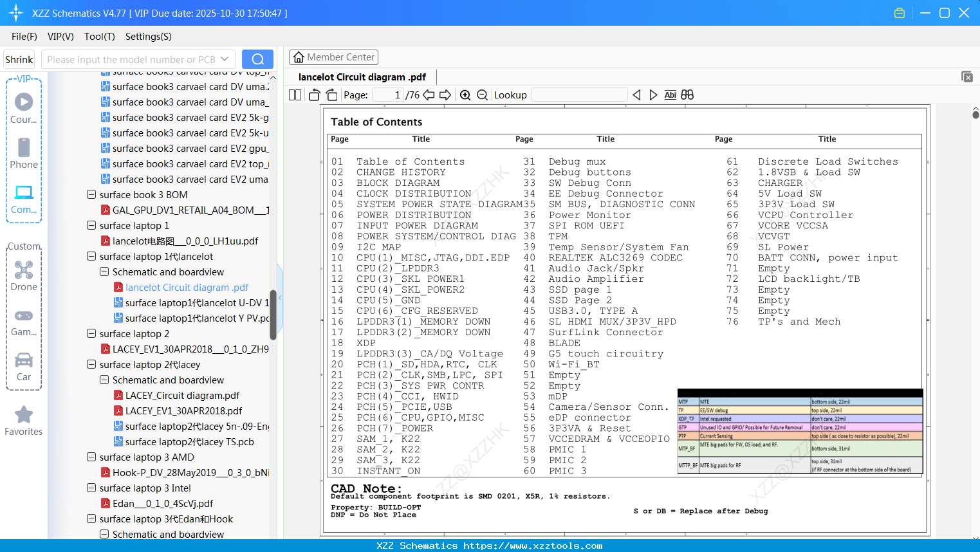Open LACEY_EV1_30APR2018__0_1_0_ZH9 file

(185, 349)
